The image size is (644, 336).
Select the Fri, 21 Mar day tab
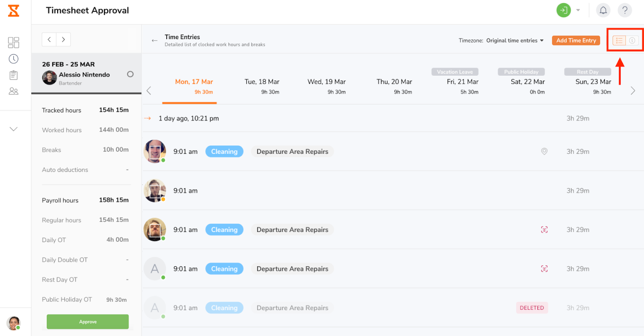(462, 86)
